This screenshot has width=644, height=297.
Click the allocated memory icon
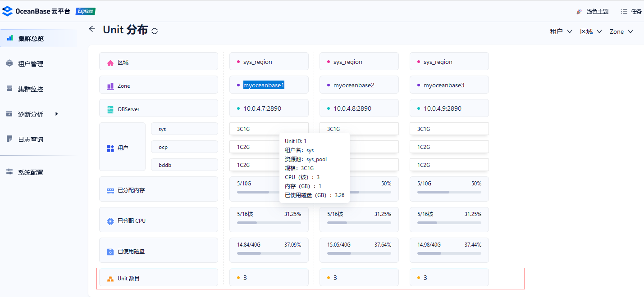pyautogui.click(x=110, y=190)
